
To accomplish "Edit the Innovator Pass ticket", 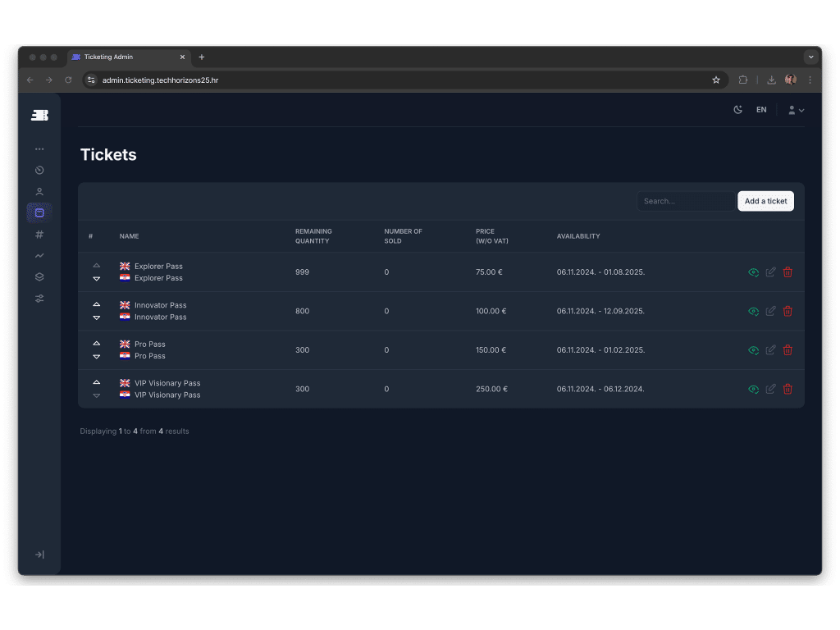I will coord(770,311).
